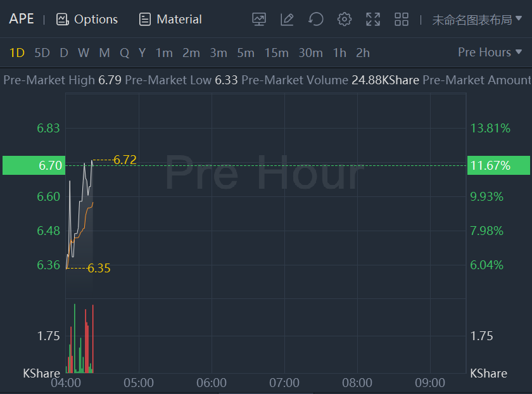This screenshot has height=394, width=532.
Task: Expand chart to fullscreen
Action: click(x=373, y=19)
